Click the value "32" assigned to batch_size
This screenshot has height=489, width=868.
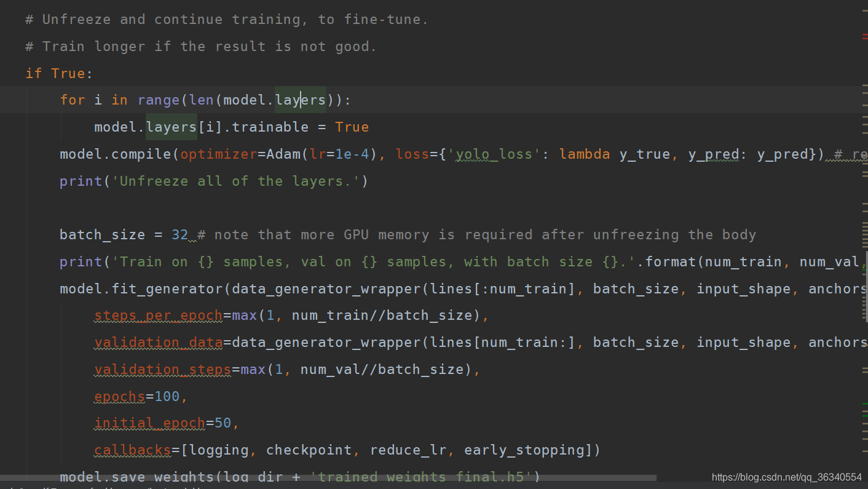180,234
